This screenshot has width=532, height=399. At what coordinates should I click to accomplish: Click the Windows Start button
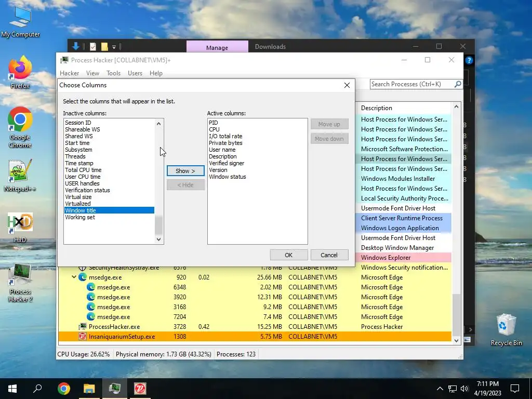pyautogui.click(x=12, y=389)
